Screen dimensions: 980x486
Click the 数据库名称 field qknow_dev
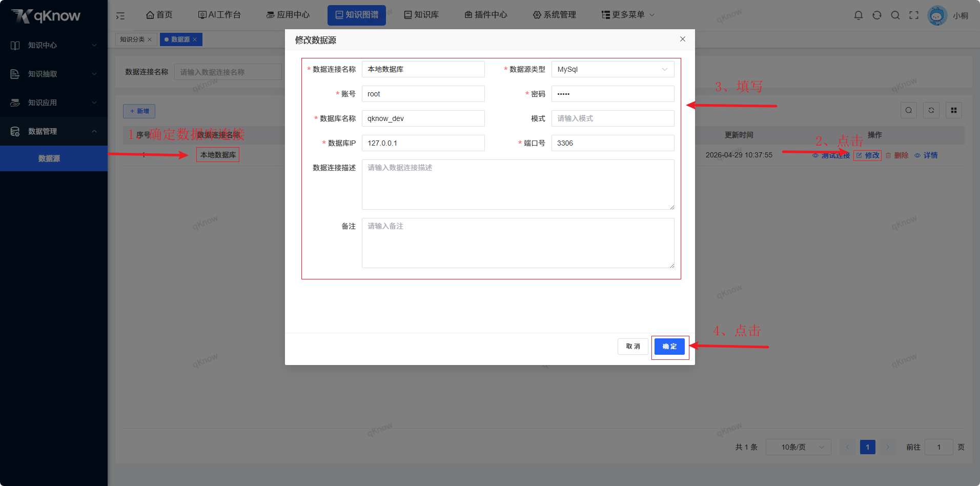(423, 118)
